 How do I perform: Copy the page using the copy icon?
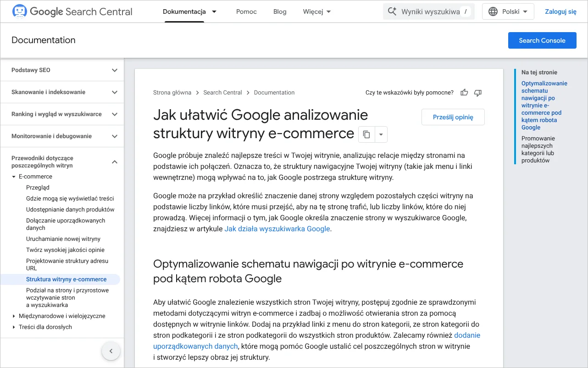[x=366, y=134]
